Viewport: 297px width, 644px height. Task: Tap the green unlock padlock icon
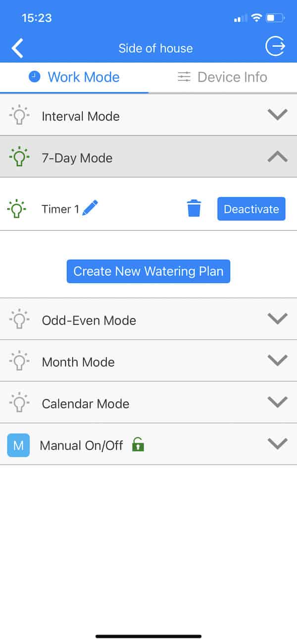(138, 444)
